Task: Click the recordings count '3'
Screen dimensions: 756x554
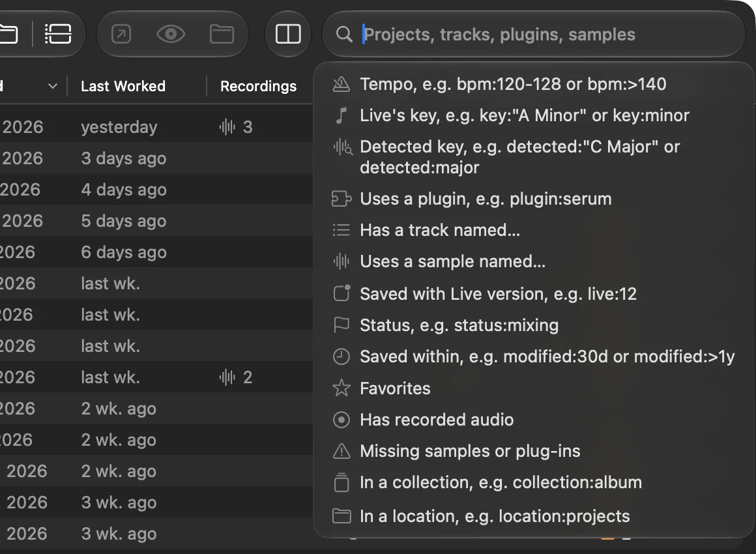Action: pyautogui.click(x=248, y=127)
